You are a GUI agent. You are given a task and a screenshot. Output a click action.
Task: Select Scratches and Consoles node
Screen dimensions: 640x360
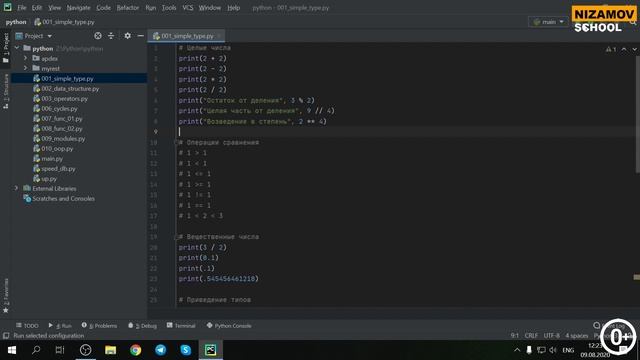pyautogui.click(x=63, y=198)
